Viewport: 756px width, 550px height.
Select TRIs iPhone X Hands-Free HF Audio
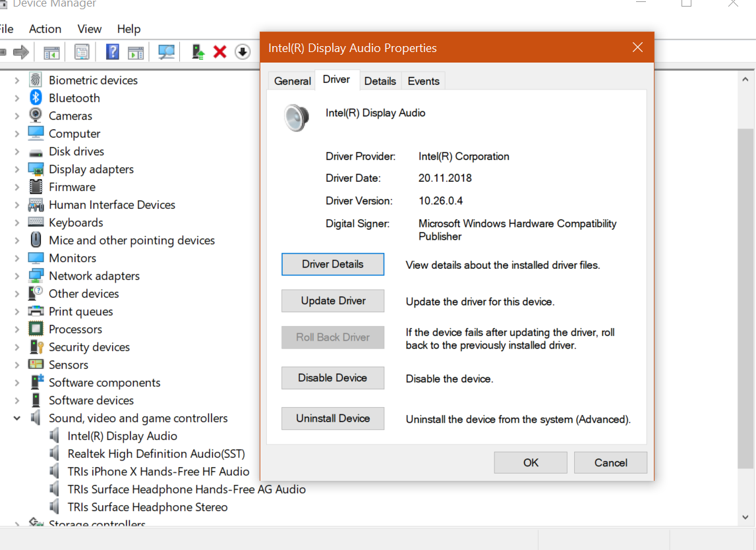(x=158, y=472)
